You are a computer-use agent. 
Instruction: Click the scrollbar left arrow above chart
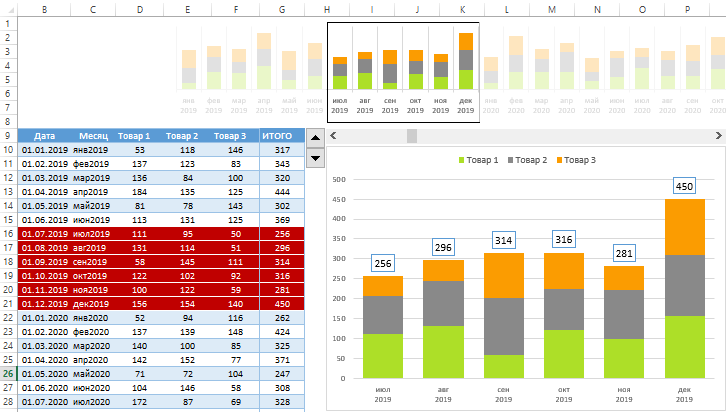click(x=333, y=135)
